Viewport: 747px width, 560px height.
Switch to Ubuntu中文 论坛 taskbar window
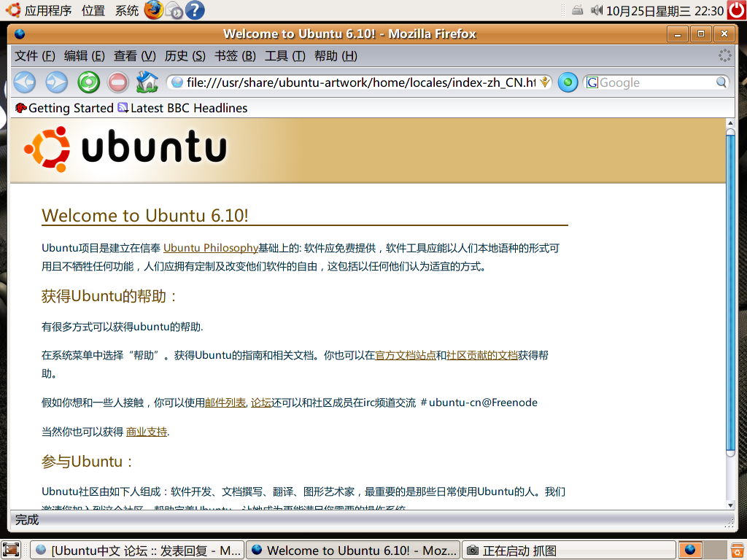click(x=137, y=550)
